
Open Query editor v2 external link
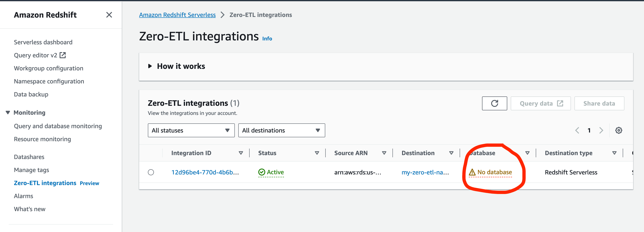(40, 55)
